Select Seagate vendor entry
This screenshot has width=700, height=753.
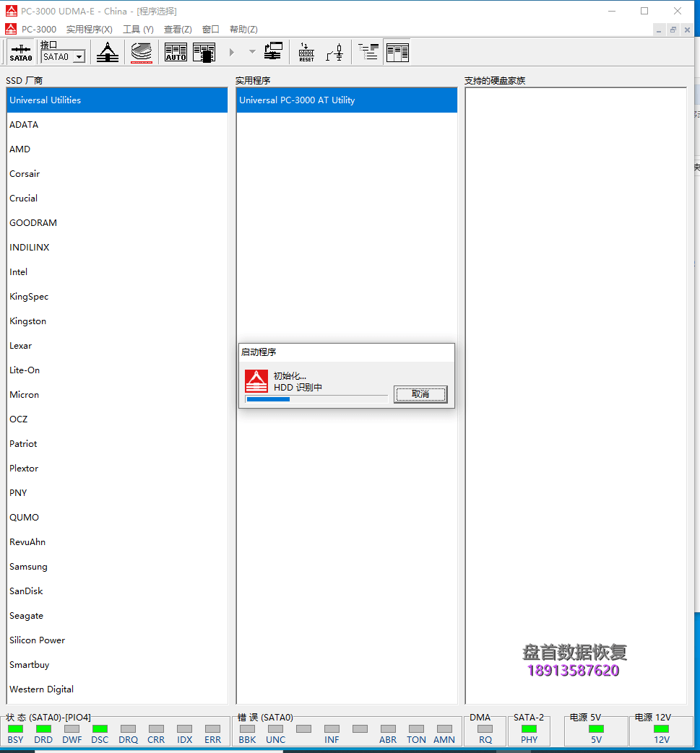point(117,615)
